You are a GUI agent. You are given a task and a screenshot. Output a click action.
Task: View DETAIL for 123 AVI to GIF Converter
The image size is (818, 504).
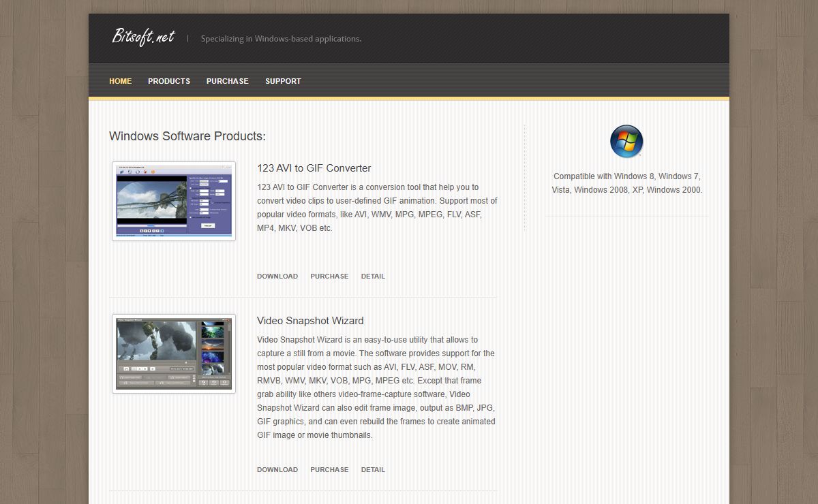pos(373,277)
